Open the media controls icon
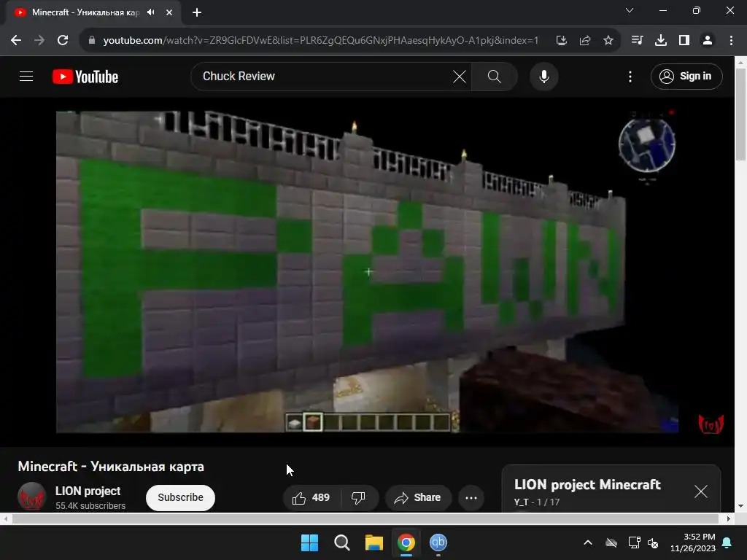Viewport: 747px width, 560px height. point(637,40)
